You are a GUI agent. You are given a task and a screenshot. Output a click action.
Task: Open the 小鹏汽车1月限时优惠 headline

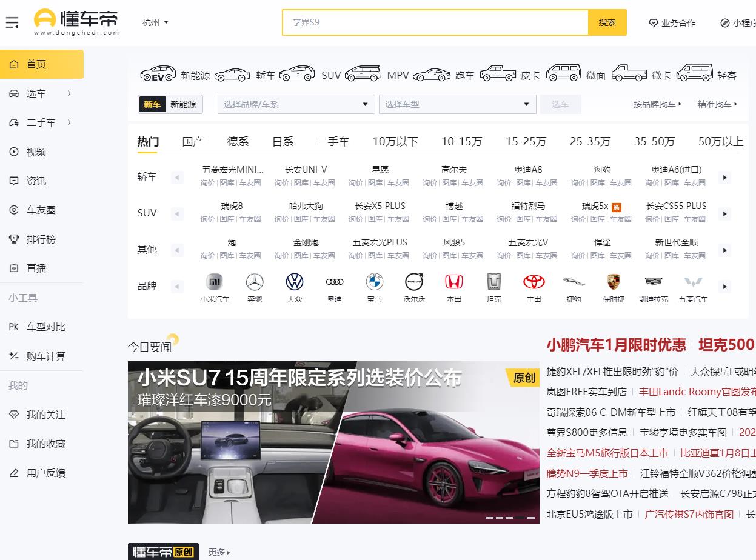click(617, 345)
